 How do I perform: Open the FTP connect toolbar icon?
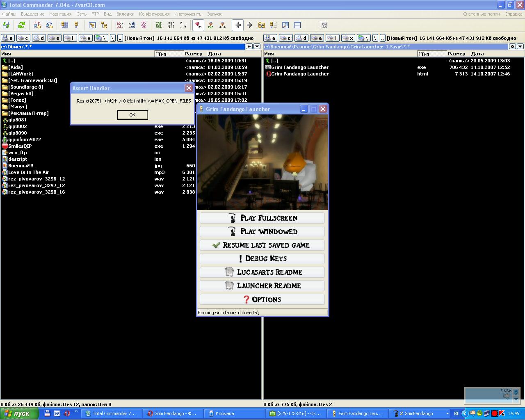[37, 25]
